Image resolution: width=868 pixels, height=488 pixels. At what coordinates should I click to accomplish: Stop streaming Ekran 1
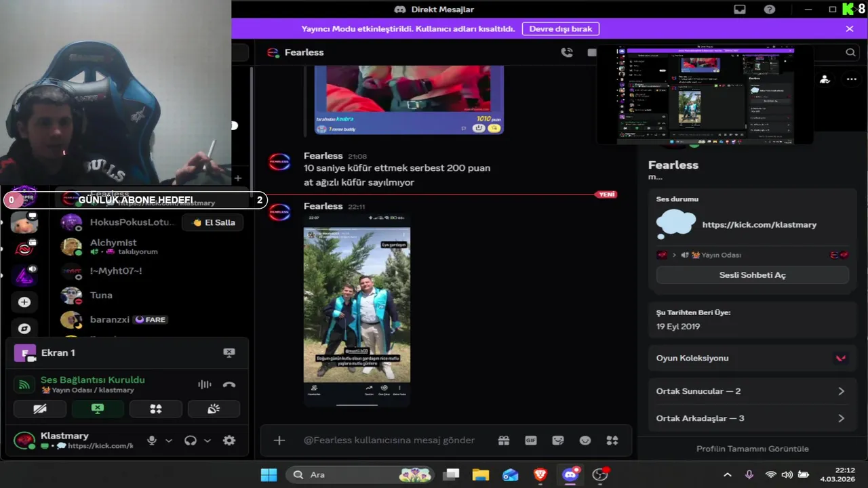coord(229,352)
